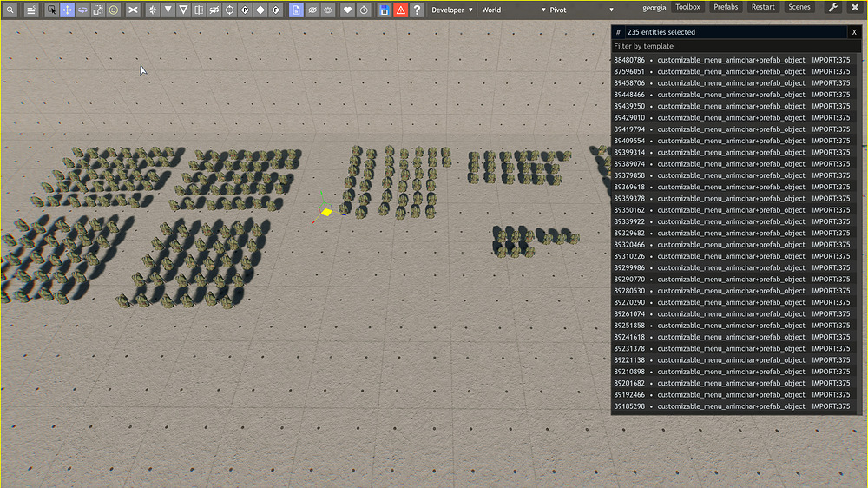The width and height of the screenshot is (868, 488).
Task: Click the Restart button
Action: 763,7
